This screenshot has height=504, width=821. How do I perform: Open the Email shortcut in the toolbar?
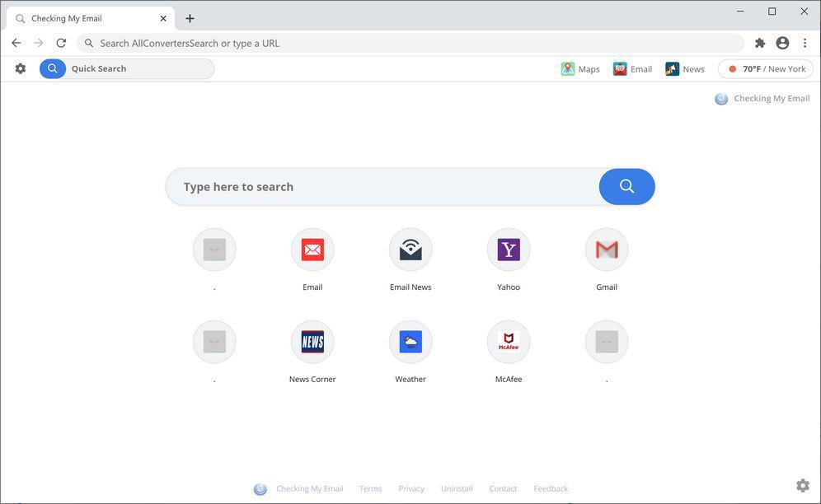pyautogui.click(x=632, y=69)
